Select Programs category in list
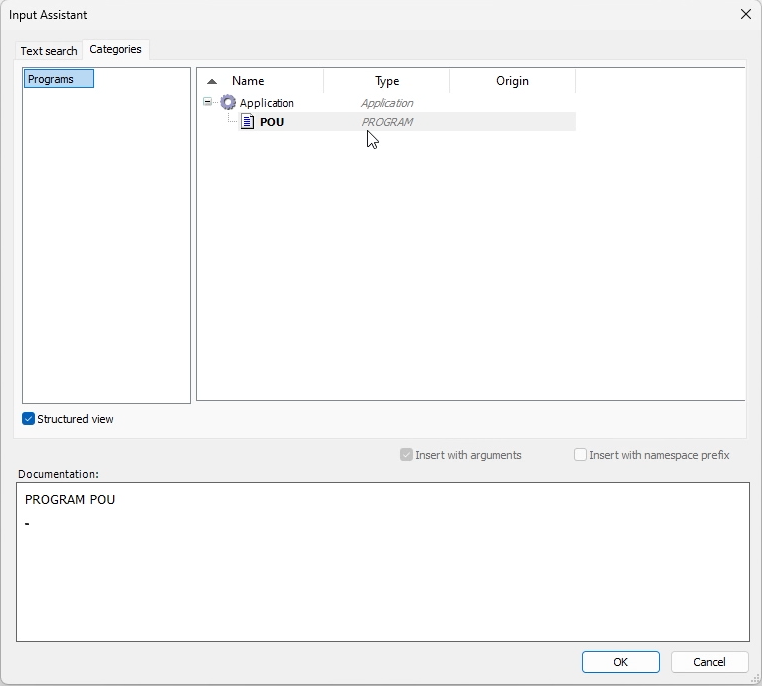Viewport: 762px width, 686px height. pos(58,79)
